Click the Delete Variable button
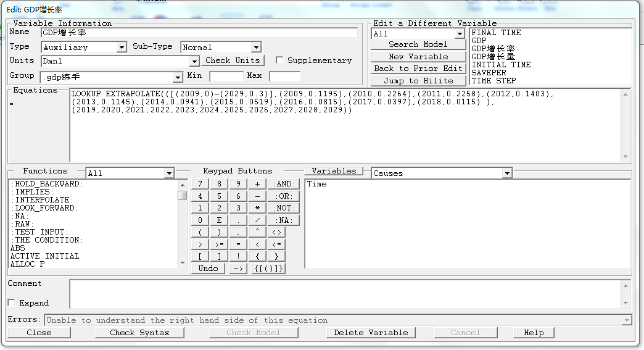Viewport: 644px width, 350px height. click(371, 333)
